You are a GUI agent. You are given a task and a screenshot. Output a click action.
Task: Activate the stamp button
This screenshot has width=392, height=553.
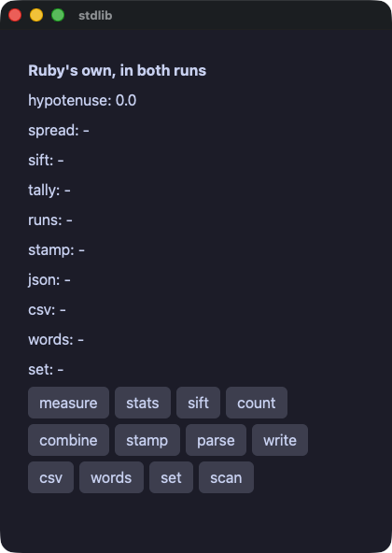[147, 440]
